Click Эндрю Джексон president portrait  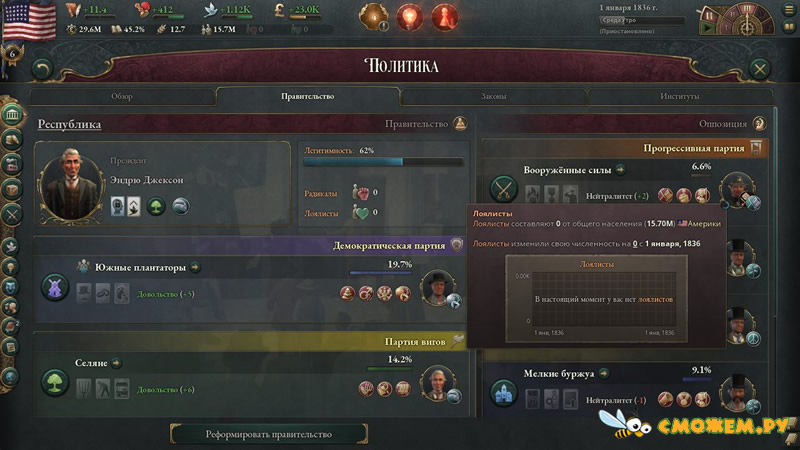point(71,185)
